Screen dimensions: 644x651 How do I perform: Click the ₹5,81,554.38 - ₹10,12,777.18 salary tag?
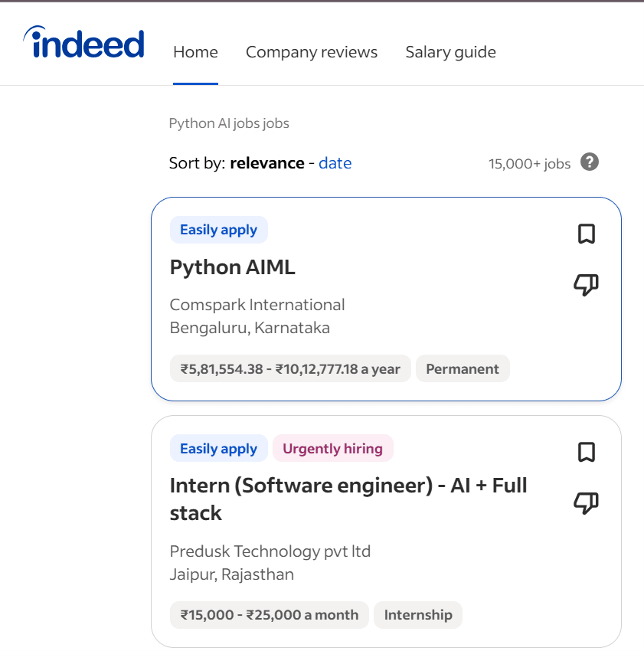click(290, 368)
